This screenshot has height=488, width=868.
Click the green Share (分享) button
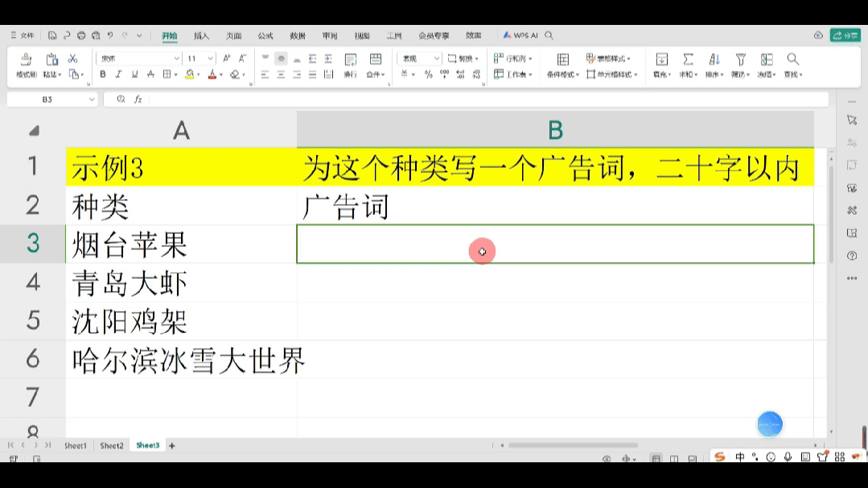coord(845,35)
